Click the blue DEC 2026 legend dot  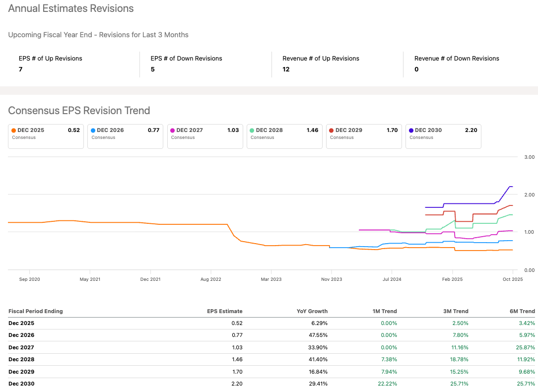click(x=93, y=130)
